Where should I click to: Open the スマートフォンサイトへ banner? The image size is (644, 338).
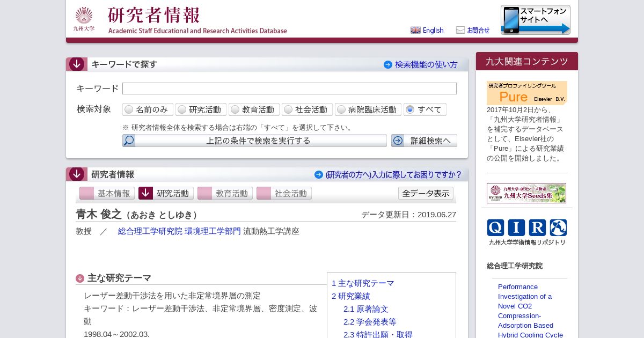point(536,20)
